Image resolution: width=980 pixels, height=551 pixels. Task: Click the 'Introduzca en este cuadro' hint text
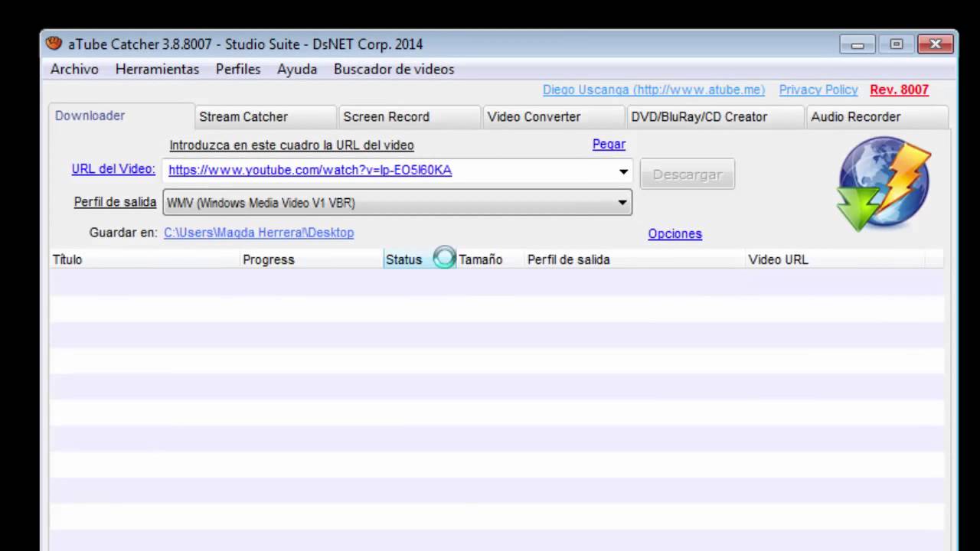coord(292,145)
